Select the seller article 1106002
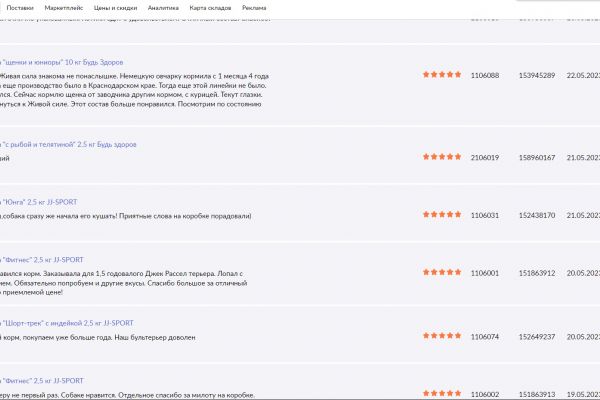Screen dimensions: 600x400 pyautogui.click(x=485, y=394)
